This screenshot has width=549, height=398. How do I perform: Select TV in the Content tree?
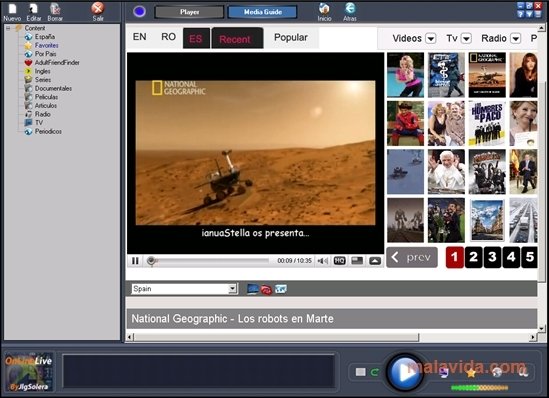(x=39, y=123)
